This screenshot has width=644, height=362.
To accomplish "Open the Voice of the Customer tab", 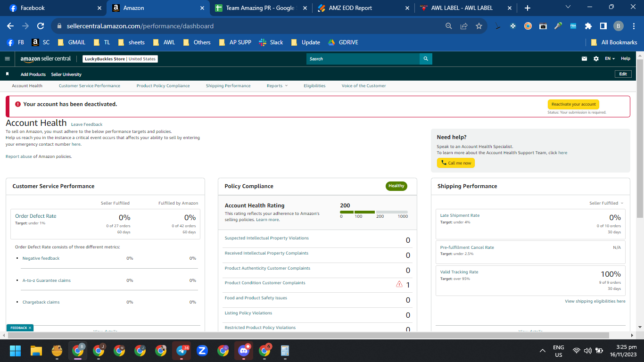I will click(x=364, y=86).
